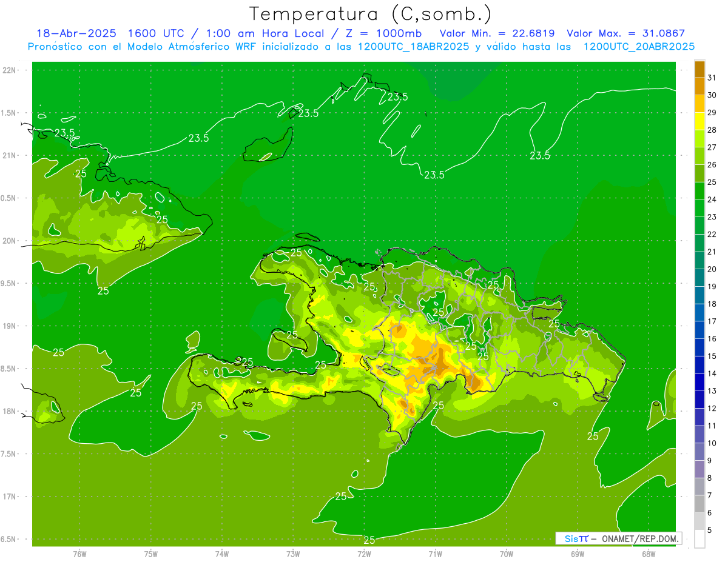Pick the orange-yellow swatch between 29 and 30

click(x=700, y=104)
